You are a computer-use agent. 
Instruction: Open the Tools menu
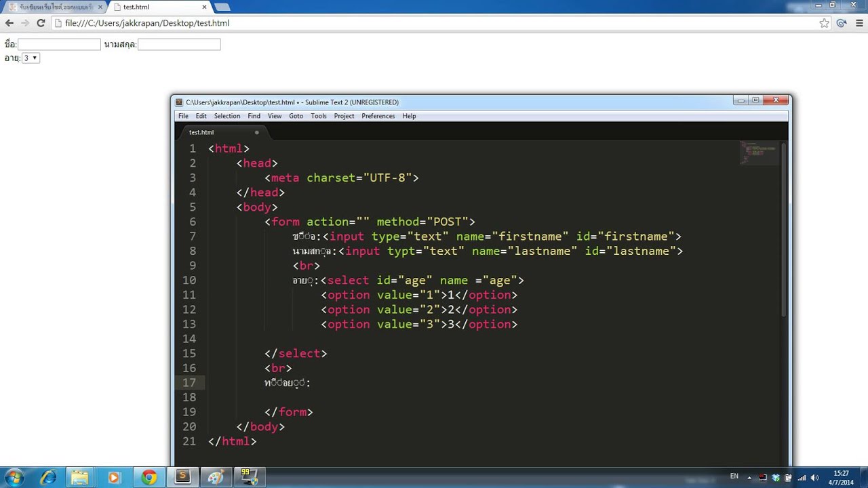click(319, 116)
